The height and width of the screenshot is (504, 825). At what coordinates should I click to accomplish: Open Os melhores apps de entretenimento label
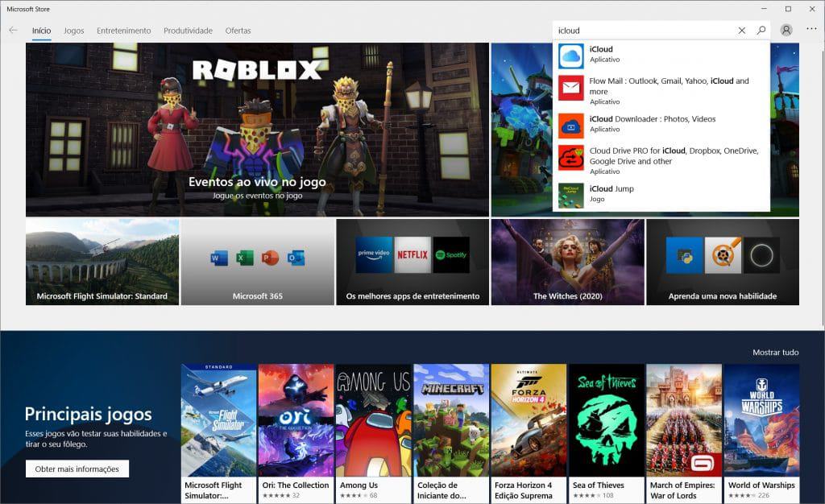click(x=412, y=296)
